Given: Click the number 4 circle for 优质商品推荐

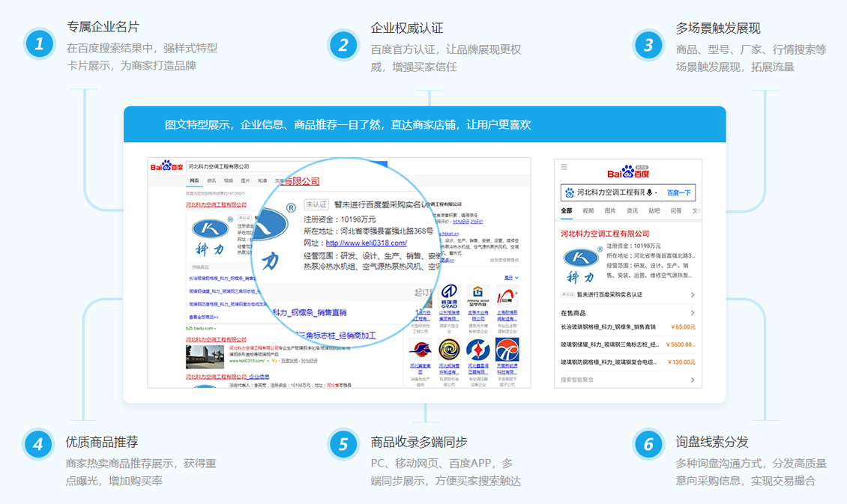Looking at the screenshot, I should 37,445.
